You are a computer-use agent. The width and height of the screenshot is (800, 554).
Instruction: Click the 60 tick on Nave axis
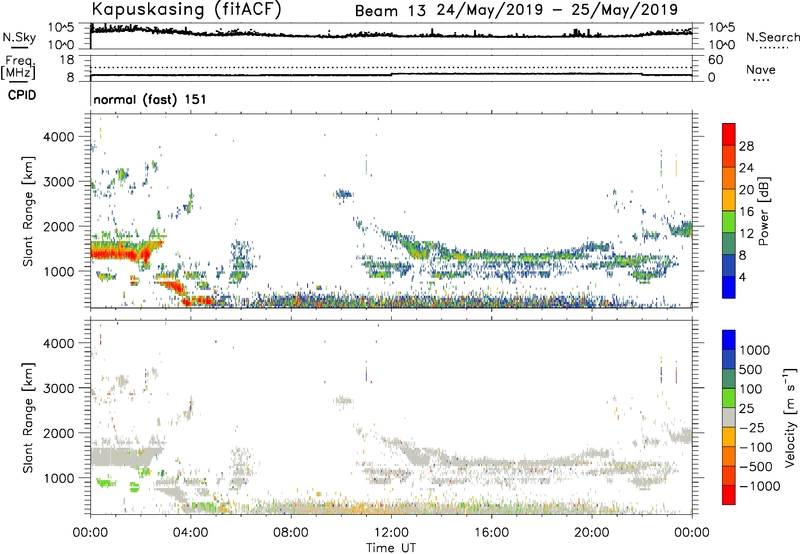coord(716,60)
